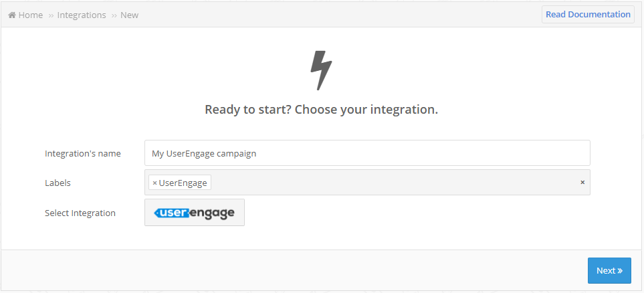Click the "Labels" field label
The width and height of the screenshot is (644, 293).
[x=58, y=183]
